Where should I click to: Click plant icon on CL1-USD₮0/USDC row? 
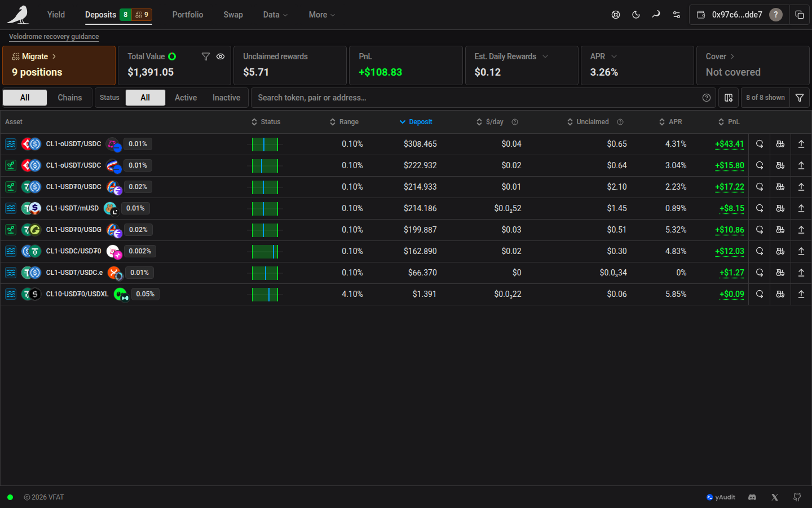11,187
